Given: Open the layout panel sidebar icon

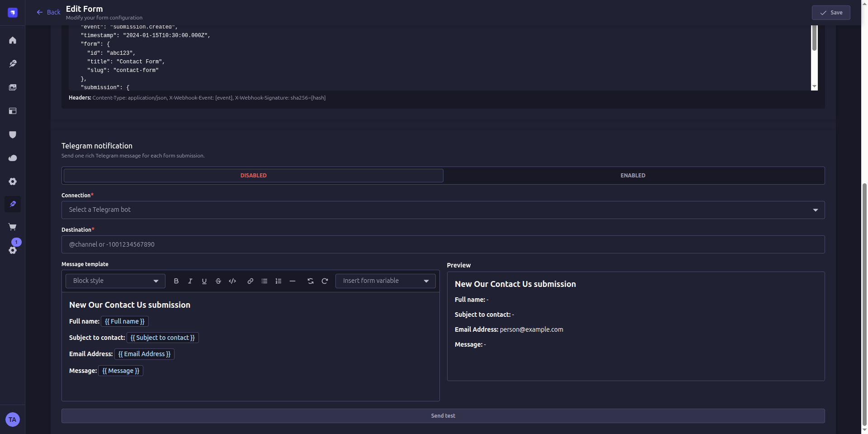Looking at the screenshot, I should pos(13,111).
